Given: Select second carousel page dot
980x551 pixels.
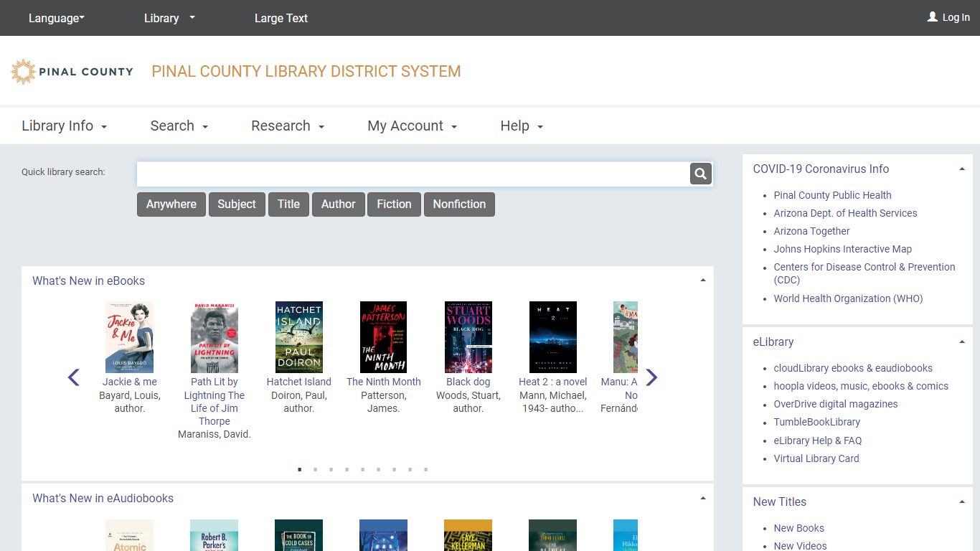Looking at the screenshot, I should click(x=316, y=469).
